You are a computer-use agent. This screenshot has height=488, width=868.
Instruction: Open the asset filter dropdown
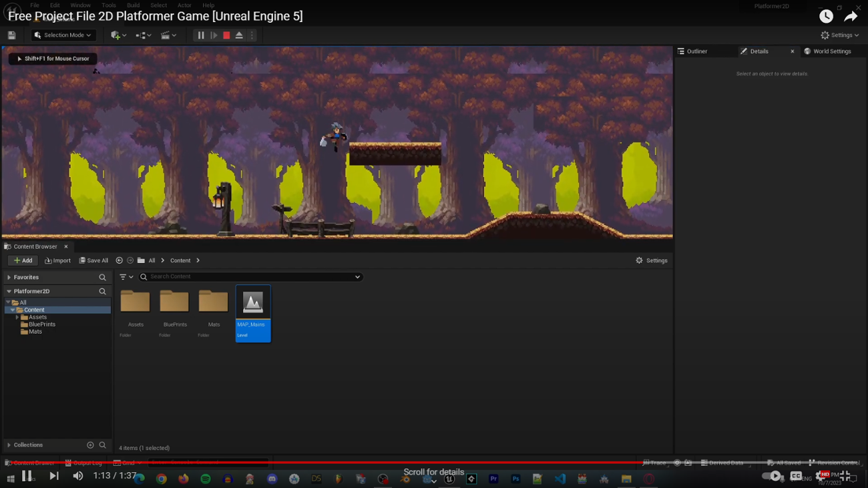pyautogui.click(x=126, y=276)
